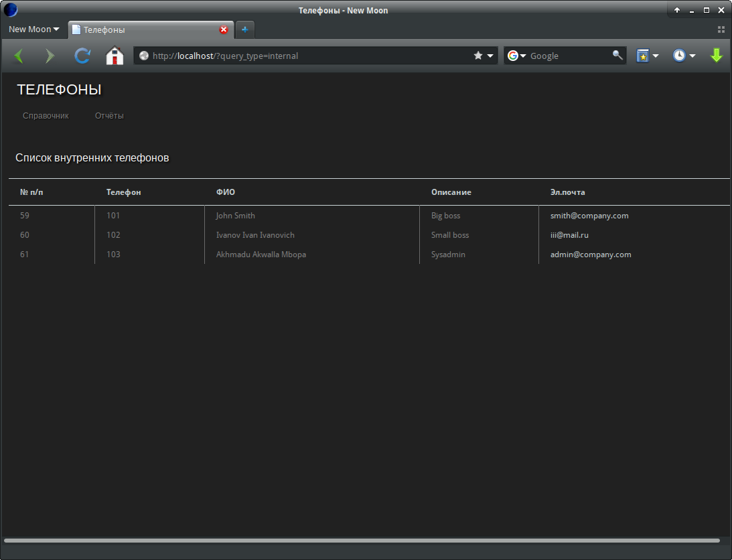This screenshot has width=732, height=560.
Task: Go forward with the forward arrow
Action: point(50,56)
